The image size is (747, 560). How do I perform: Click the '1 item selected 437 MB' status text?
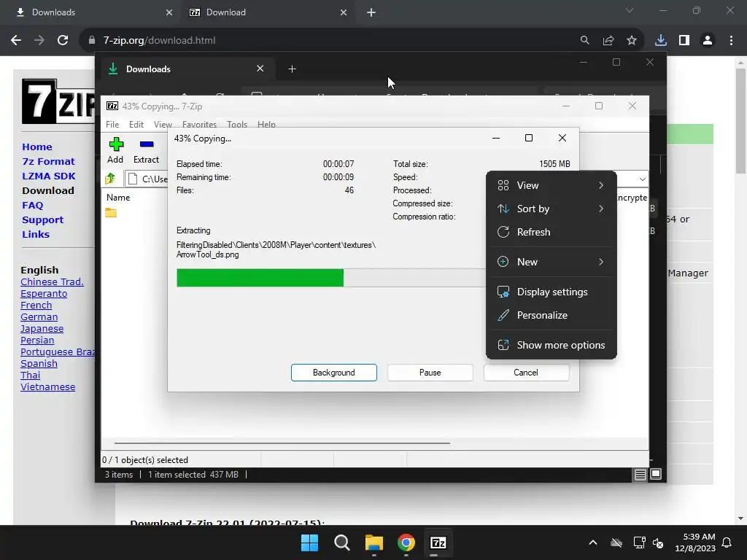[x=193, y=475]
